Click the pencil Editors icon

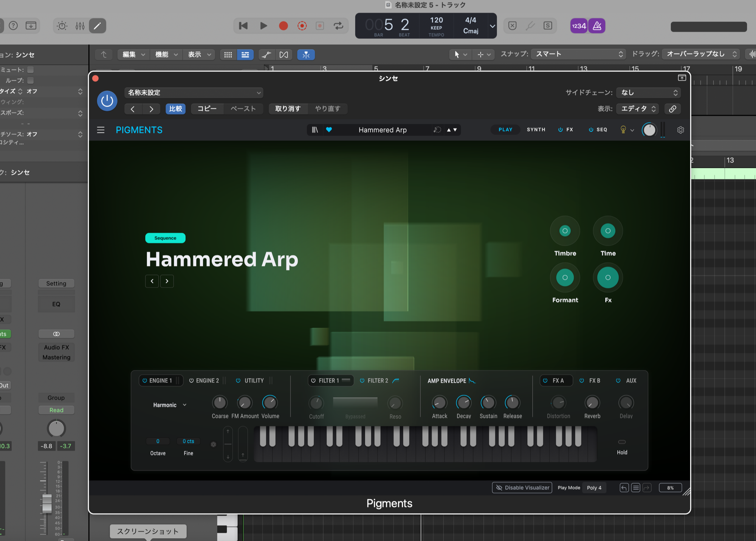97,26
